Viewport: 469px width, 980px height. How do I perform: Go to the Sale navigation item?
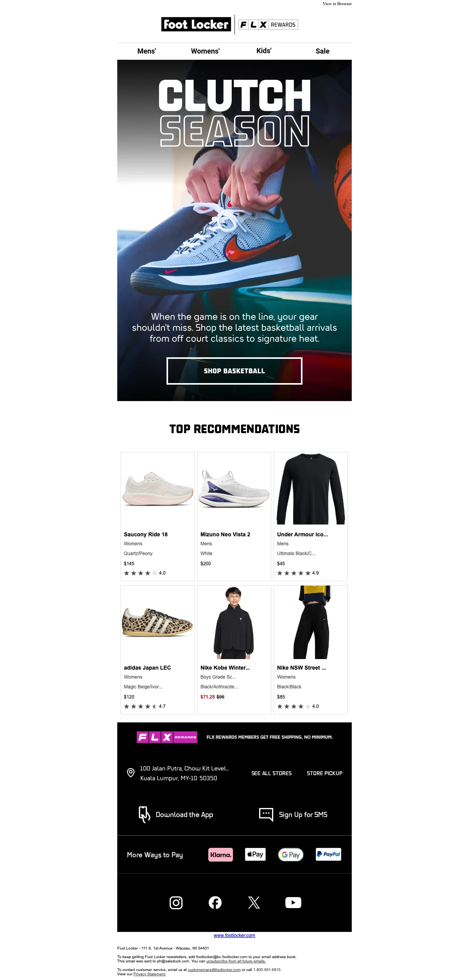pos(322,51)
